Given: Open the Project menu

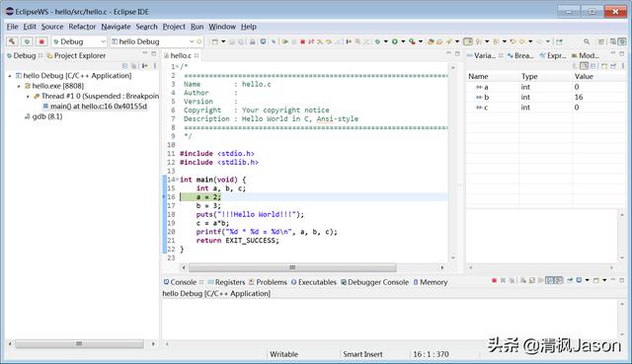Looking at the screenshot, I should pos(174,27).
